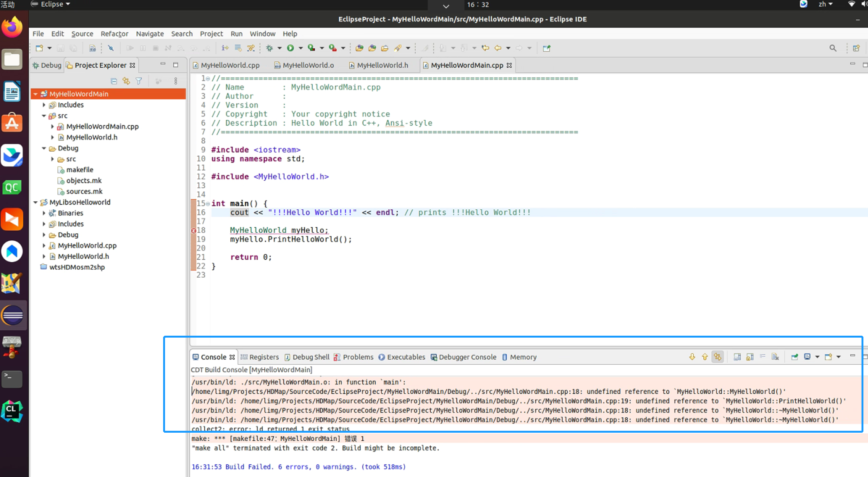Collapse the src folder under MyHelloWordMain
This screenshot has width=868, height=477.
44,116
